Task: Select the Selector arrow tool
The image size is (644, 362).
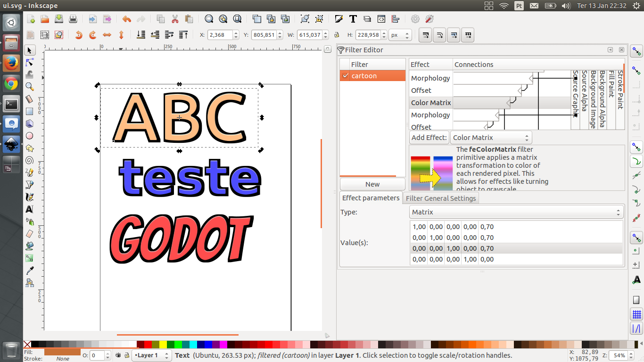Action: (29, 50)
